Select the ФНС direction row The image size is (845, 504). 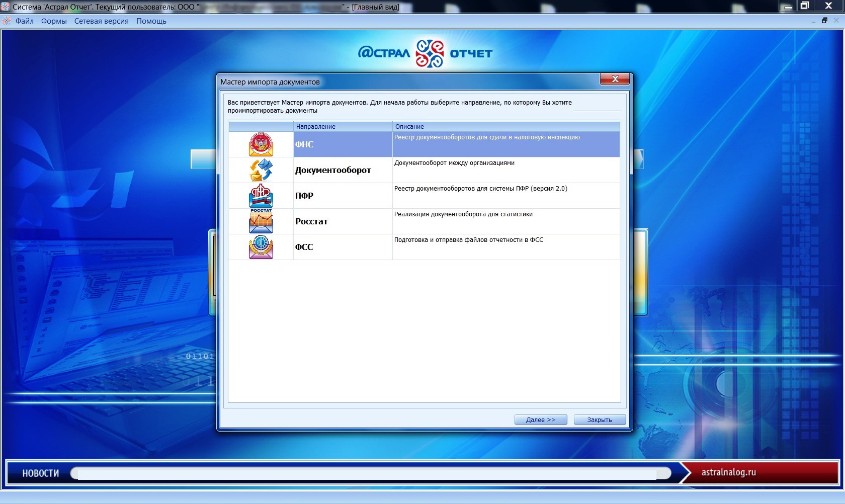pyautogui.click(x=424, y=144)
